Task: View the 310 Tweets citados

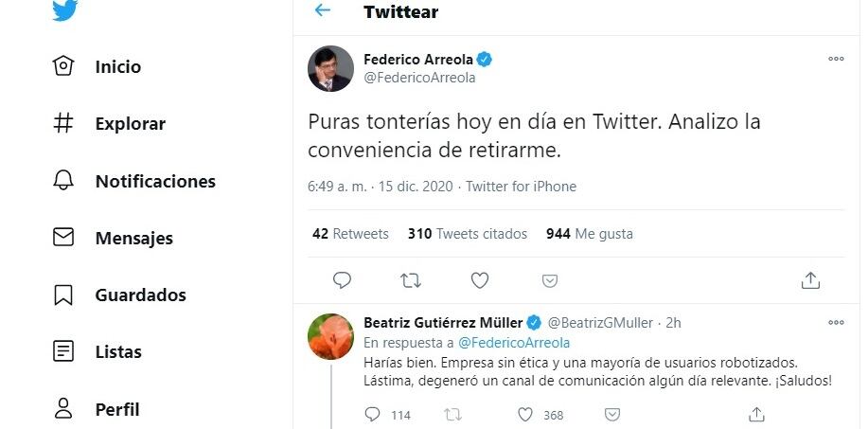Action: pyautogui.click(x=467, y=234)
